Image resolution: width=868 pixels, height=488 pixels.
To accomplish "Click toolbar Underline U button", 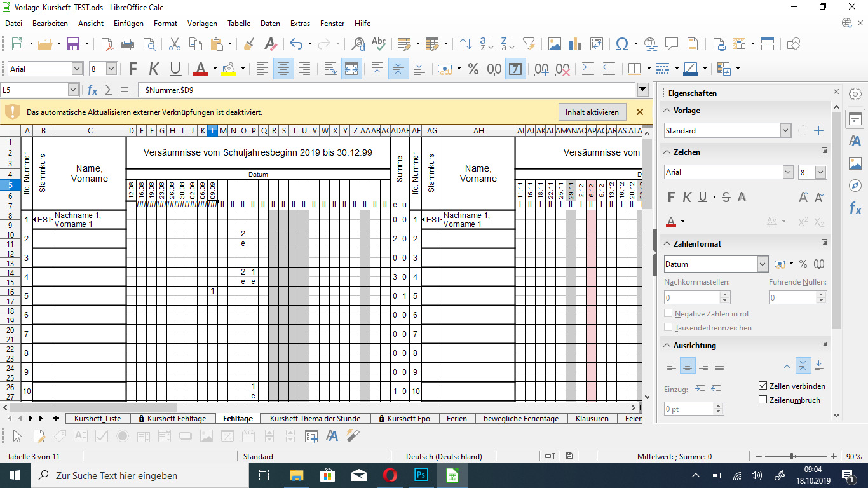I will click(x=175, y=69).
